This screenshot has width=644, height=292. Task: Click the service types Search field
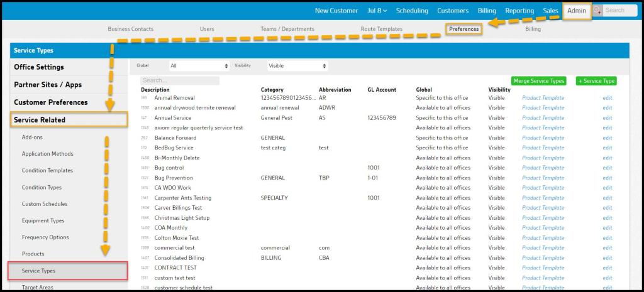tap(180, 80)
